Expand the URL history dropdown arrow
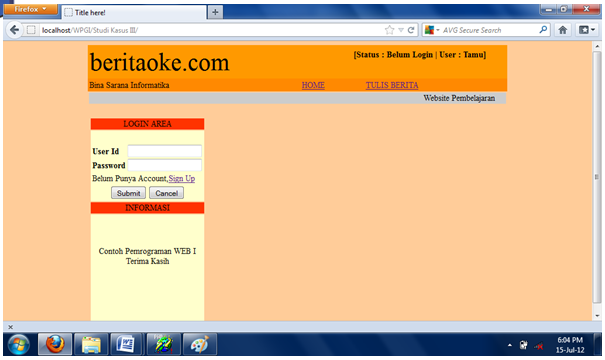605x360 pixels. click(401, 30)
